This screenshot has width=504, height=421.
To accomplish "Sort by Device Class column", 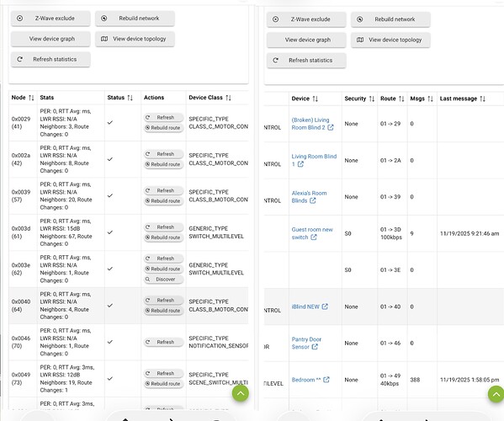I will [x=228, y=98].
